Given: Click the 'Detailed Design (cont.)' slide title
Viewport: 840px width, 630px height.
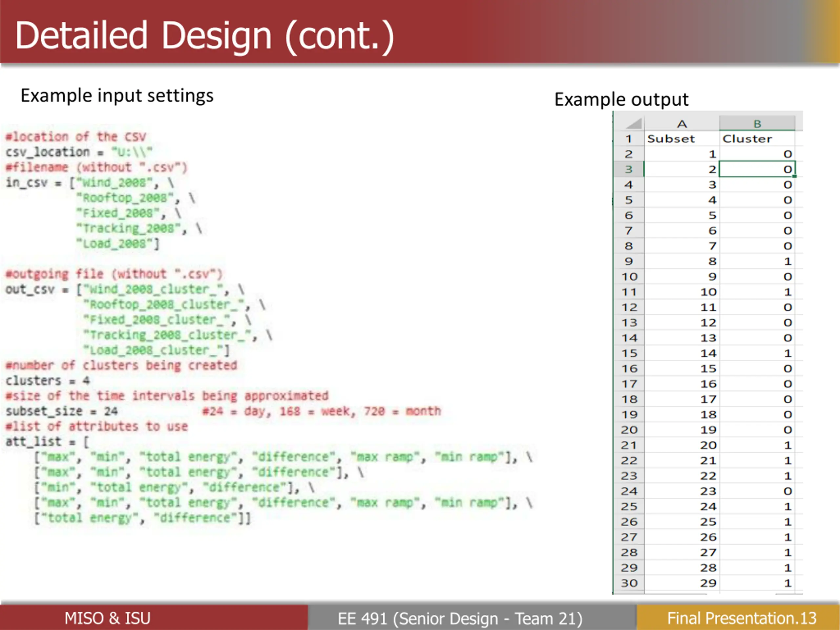Looking at the screenshot, I should [x=205, y=35].
